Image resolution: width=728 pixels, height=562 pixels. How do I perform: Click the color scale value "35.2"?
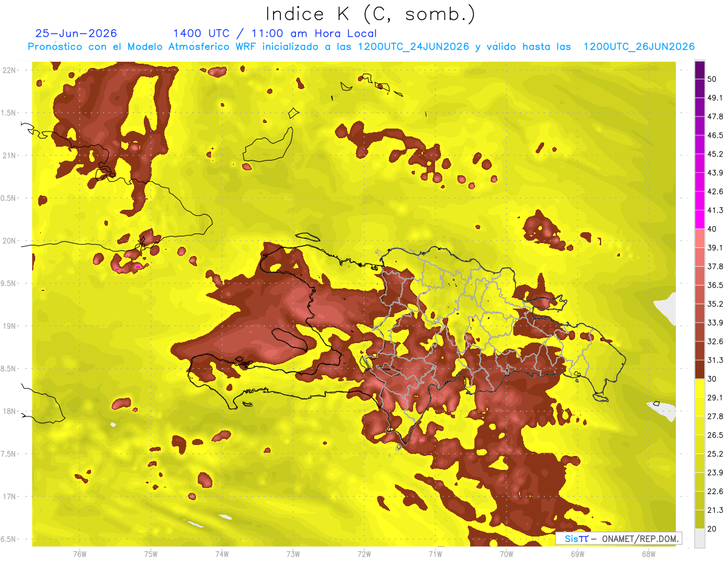(x=715, y=304)
